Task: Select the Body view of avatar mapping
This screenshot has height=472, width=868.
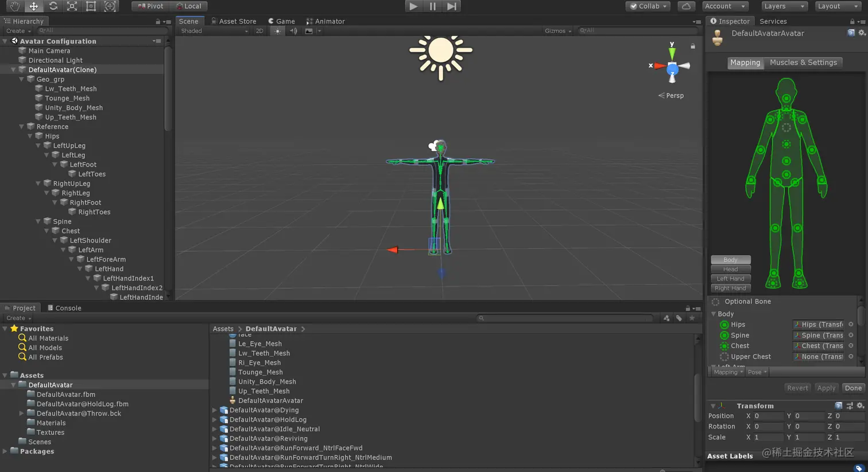Action: [x=730, y=260]
